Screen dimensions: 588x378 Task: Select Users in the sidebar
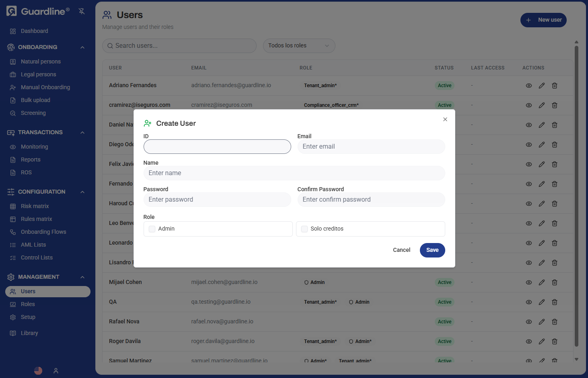(x=28, y=291)
